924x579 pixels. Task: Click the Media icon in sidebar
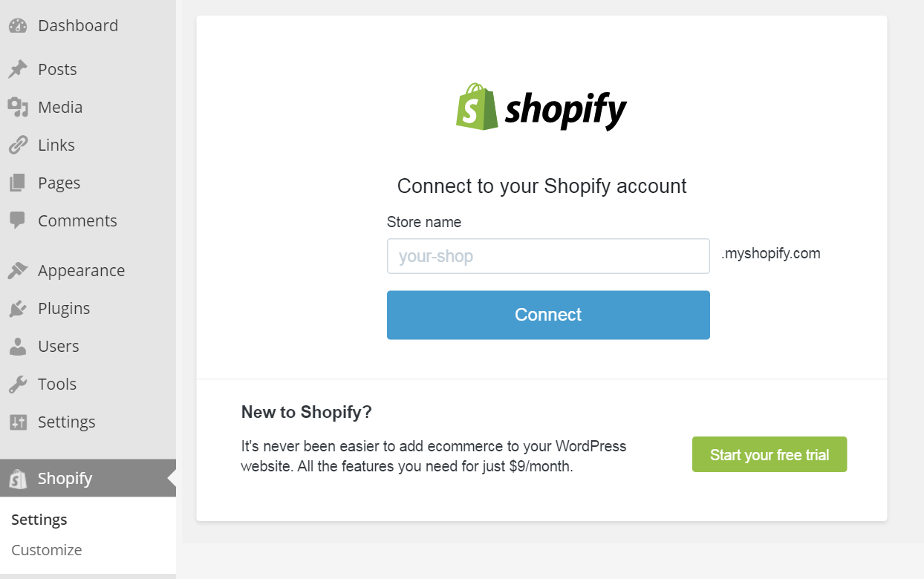[x=18, y=108]
